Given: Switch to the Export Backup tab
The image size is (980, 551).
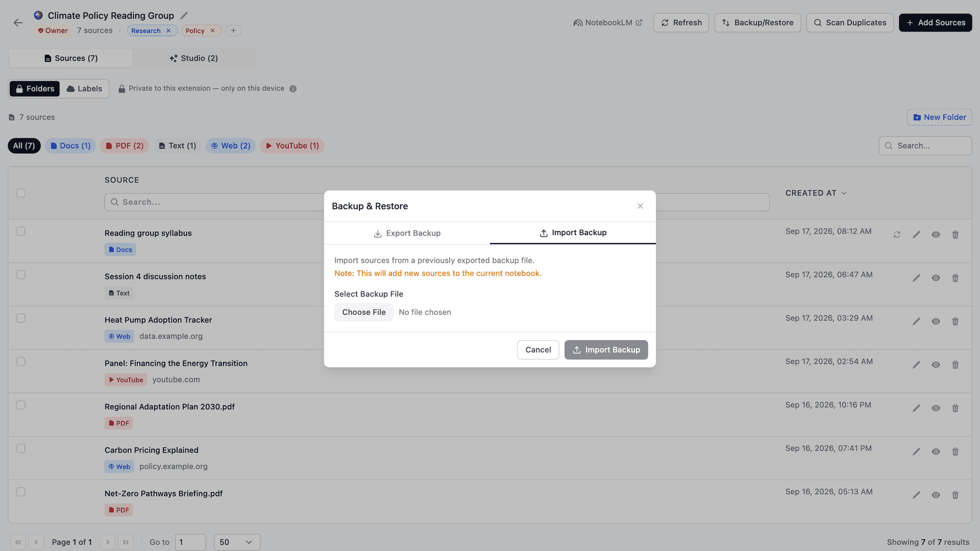Looking at the screenshot, I should click(x=407, y=233).
